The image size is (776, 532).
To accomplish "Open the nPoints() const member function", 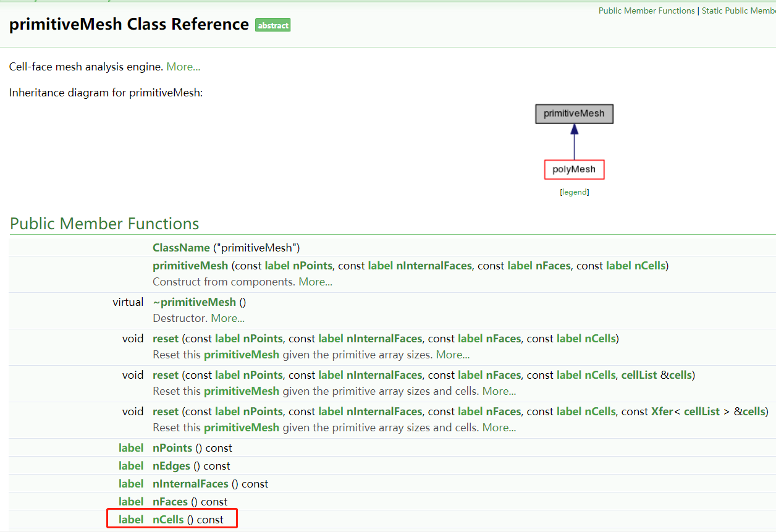I will tap(172, 448).
